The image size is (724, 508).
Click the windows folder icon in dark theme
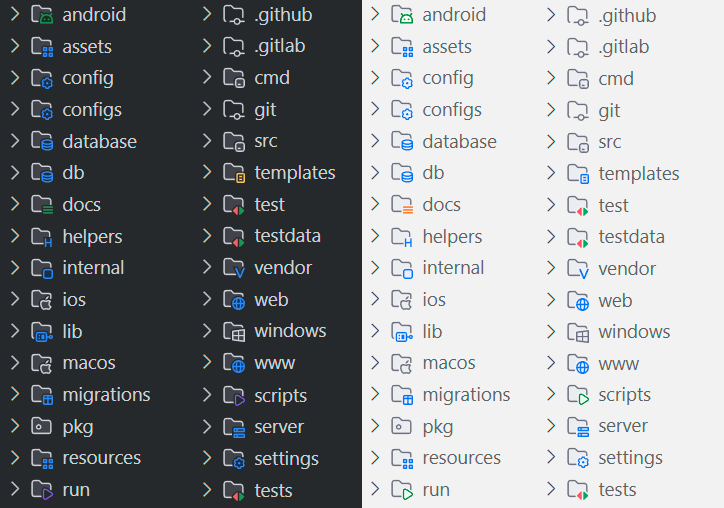tap(234, 331)
